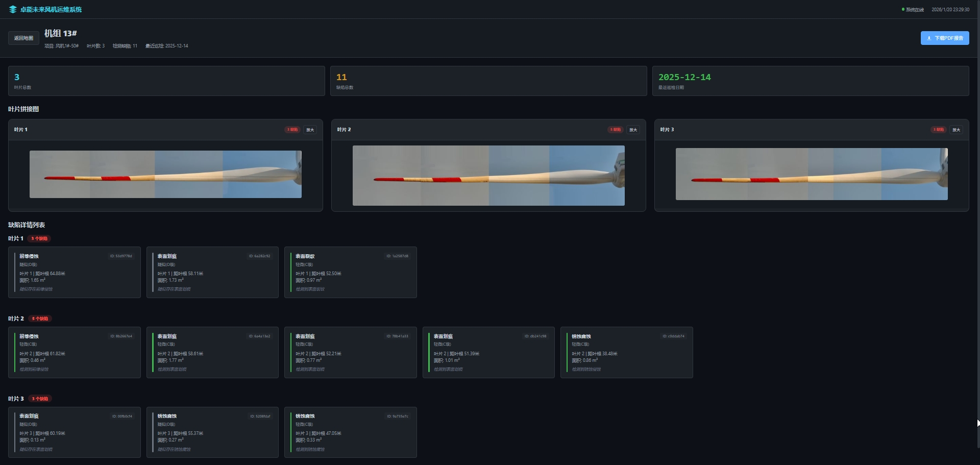
Task: Click the 缺陷总数 11 statistics card
Action: click(x=488, y=81)
